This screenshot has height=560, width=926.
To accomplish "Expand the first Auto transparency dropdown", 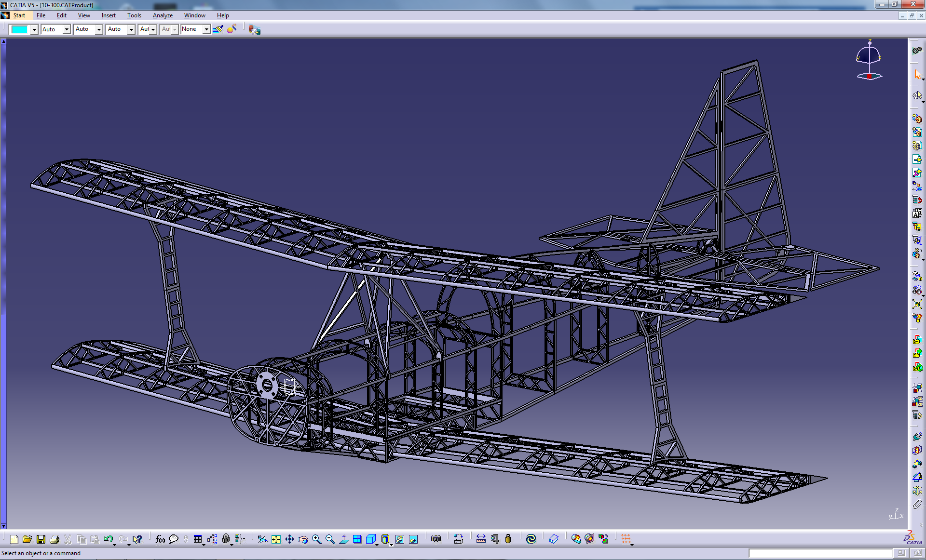I will (67, 29).
